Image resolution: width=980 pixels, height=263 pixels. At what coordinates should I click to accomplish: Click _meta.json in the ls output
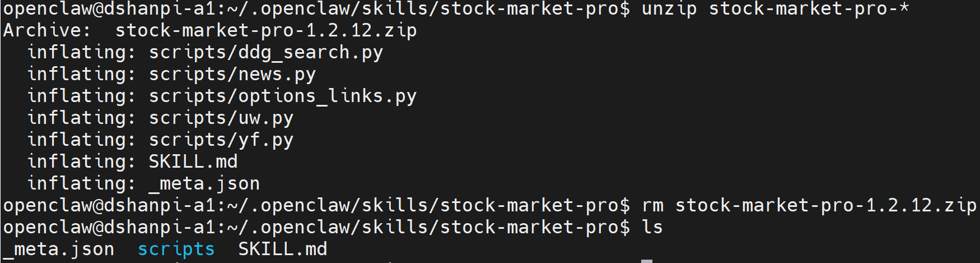[59, 250]
